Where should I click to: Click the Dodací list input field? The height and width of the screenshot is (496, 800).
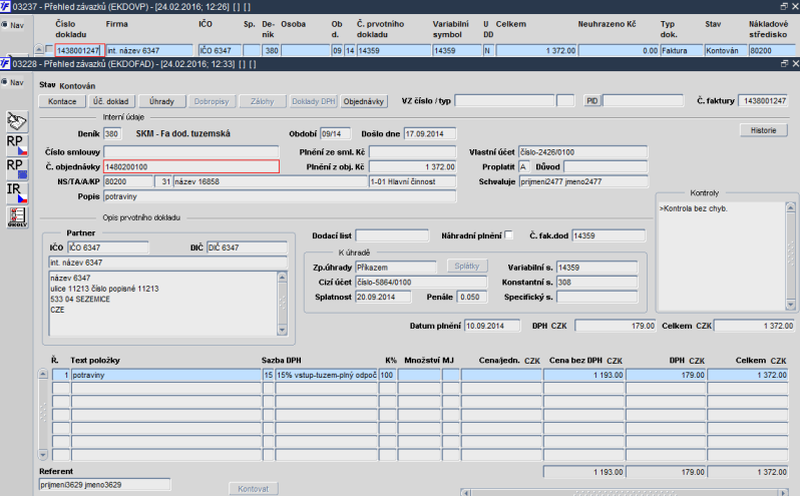(x=392, y=235)
